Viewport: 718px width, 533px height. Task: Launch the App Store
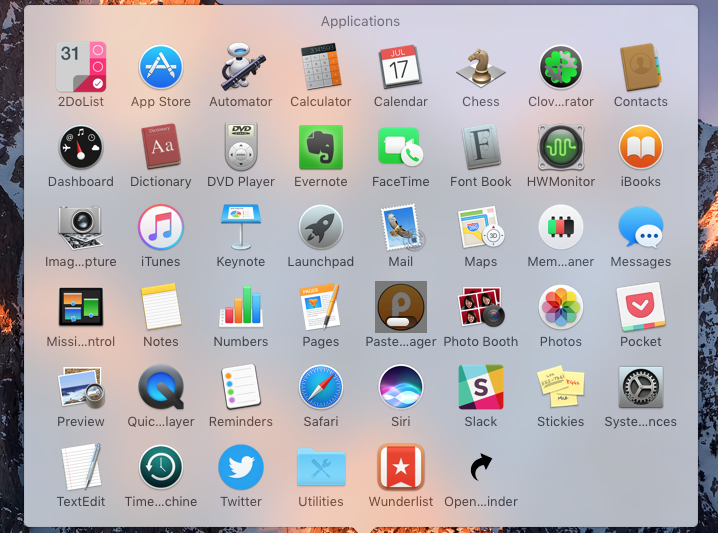point(161,67)
